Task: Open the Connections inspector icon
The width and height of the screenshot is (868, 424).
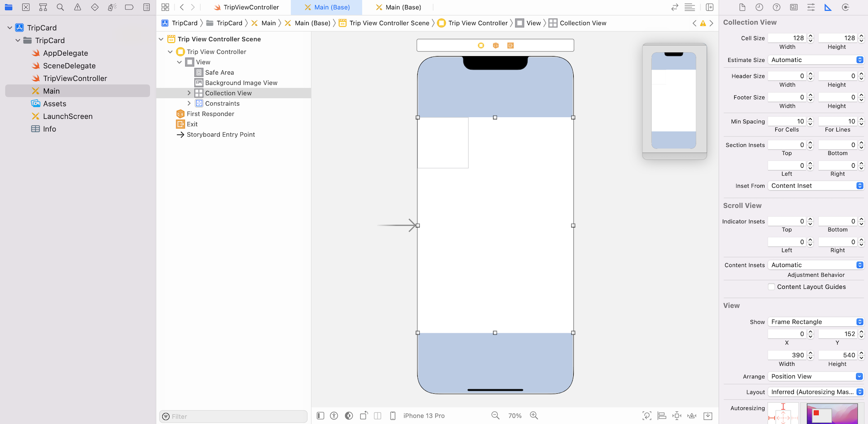Action: (x=845, y=7)
